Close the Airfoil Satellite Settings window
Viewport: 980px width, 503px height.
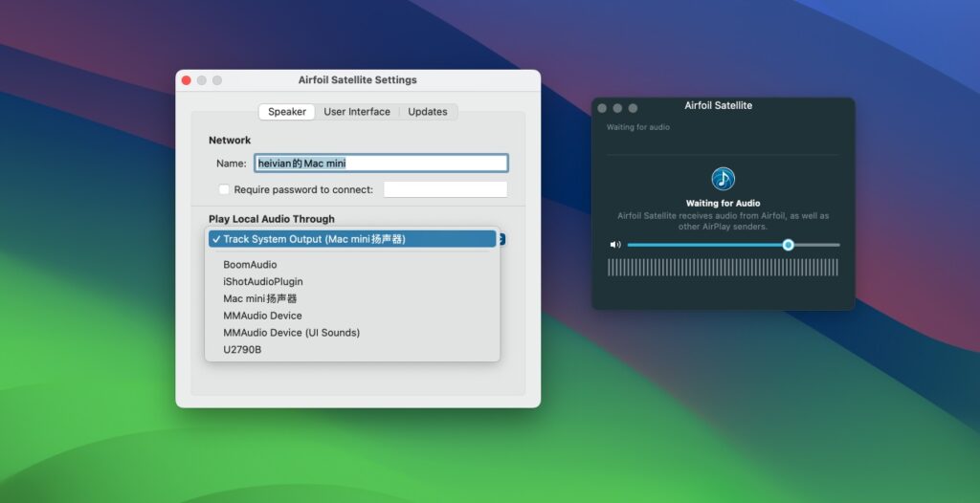tap(187, 80)
